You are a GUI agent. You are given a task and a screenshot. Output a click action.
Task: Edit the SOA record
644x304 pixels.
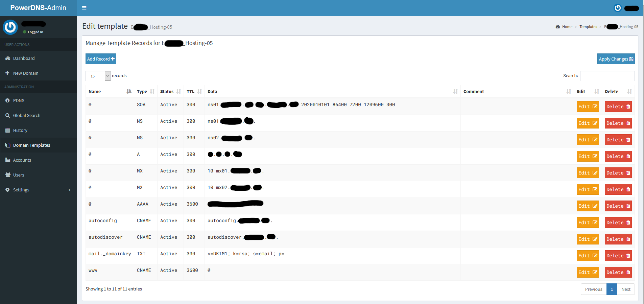[x=588, y=107]
